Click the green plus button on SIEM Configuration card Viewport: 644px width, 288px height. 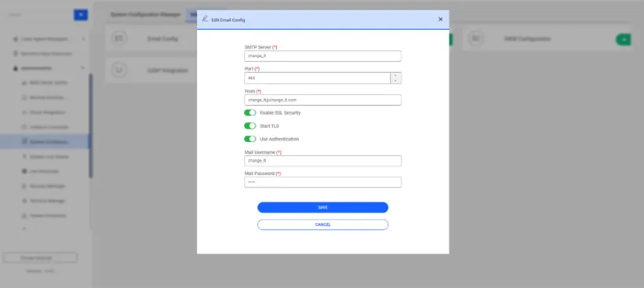click(x=623, y=39)
